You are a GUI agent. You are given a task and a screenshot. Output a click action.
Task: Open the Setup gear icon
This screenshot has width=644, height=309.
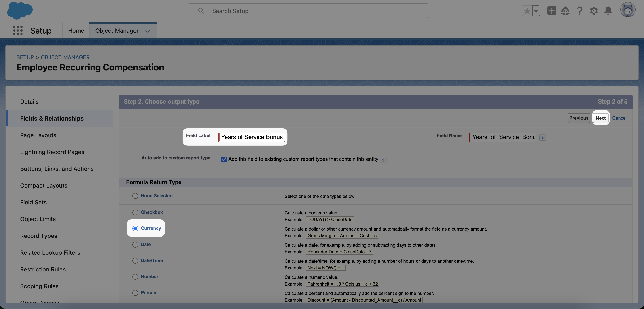[593, 11]
